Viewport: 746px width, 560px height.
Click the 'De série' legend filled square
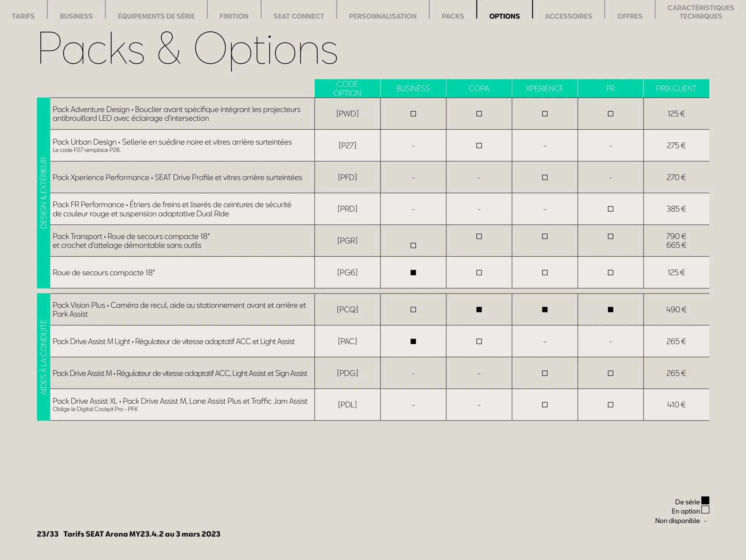705,500
